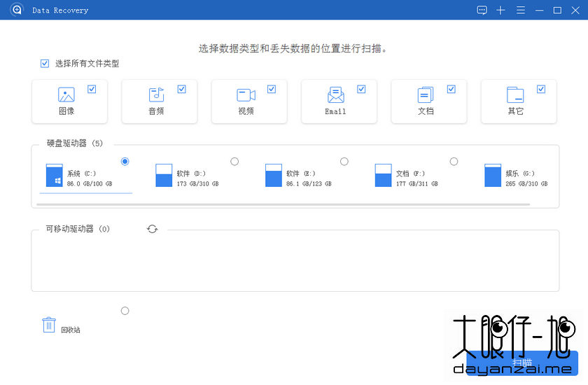Click the 图像 picture icon
588x385 pixels.
(x=66, y=94)
